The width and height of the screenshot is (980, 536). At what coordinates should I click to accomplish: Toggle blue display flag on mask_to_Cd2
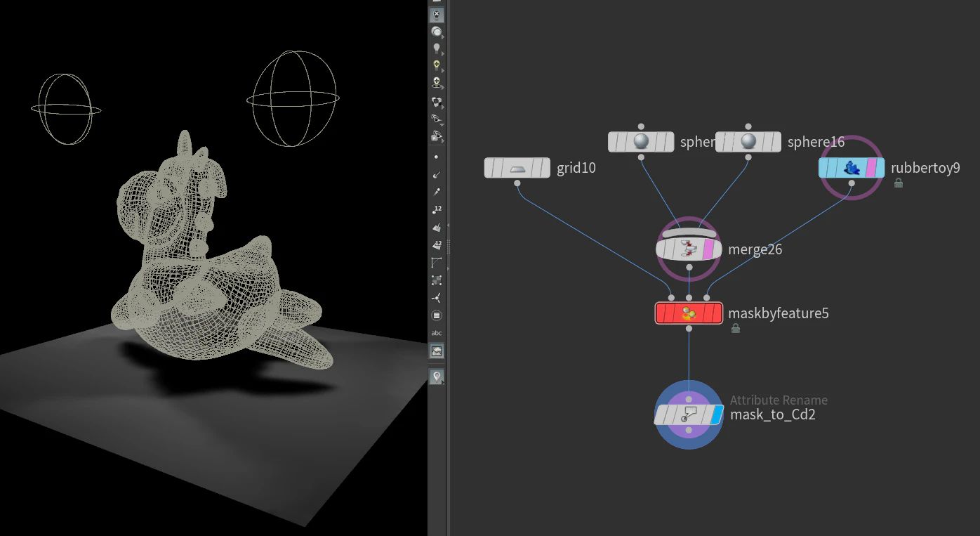[x=716, y=414]
